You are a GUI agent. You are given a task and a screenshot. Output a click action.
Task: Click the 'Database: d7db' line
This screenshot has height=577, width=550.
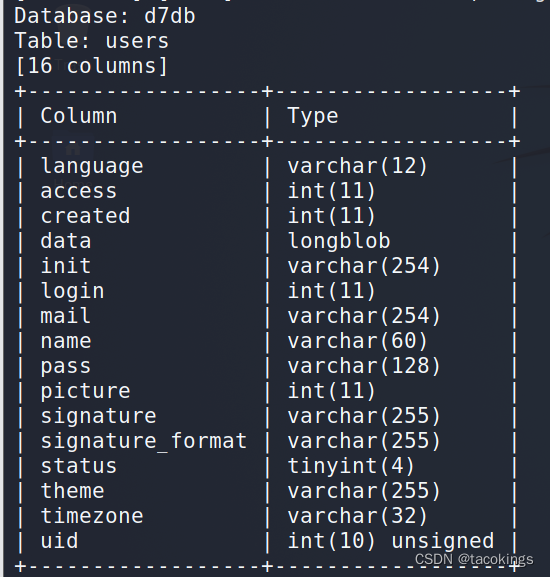[104, 17]
